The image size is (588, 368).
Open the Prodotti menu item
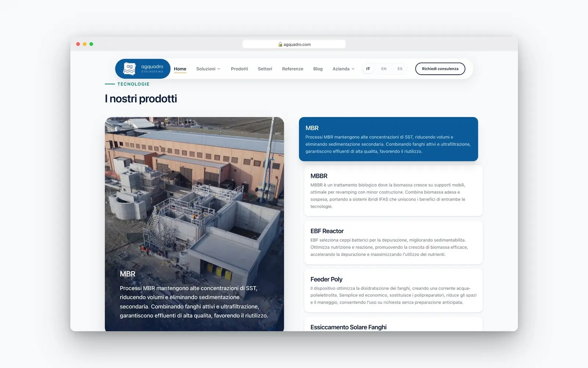239,69
